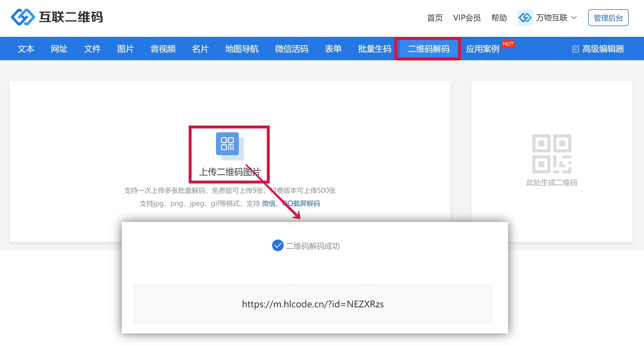Select the 地图导航 tab
Screen dimensions: 644x346
[x=241, y=49]
